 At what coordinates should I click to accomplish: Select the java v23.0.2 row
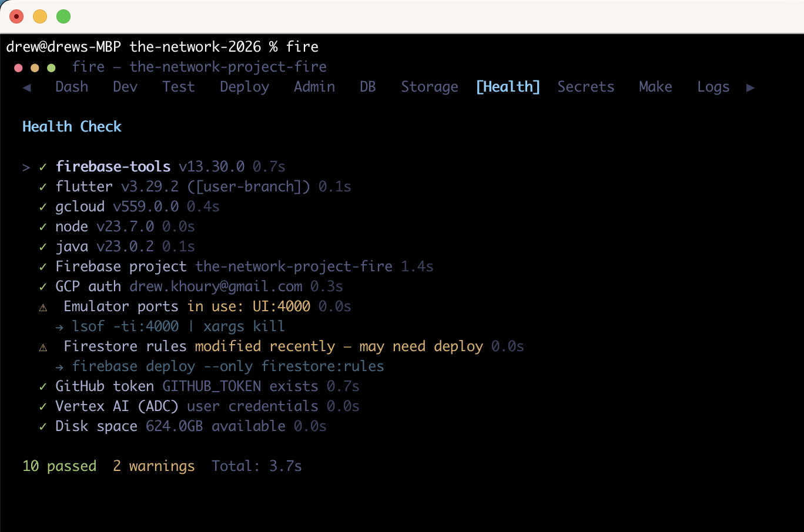tap(116, 247)
